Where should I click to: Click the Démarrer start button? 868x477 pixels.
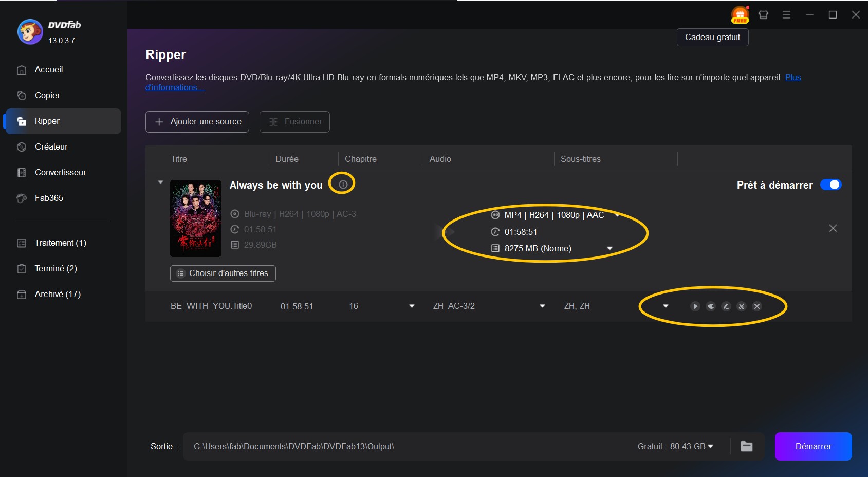tap(813, 447)
